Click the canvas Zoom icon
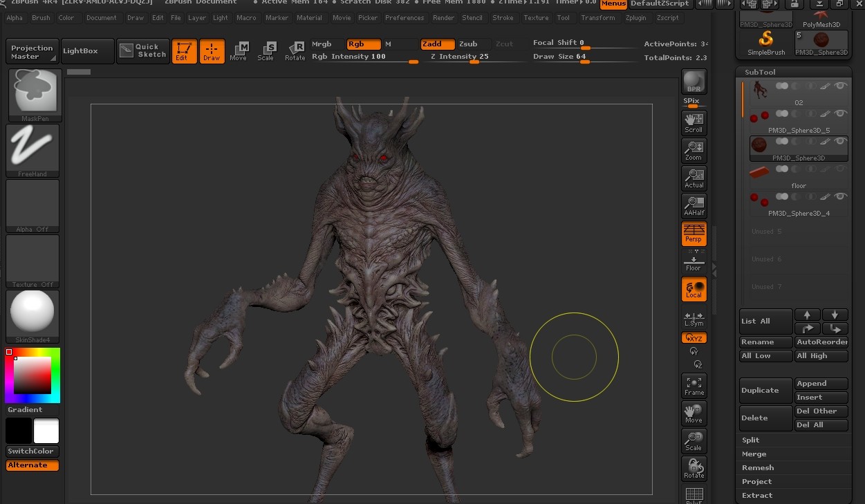Viewport: 865px width, 504px height. click(x=694, y=150)
